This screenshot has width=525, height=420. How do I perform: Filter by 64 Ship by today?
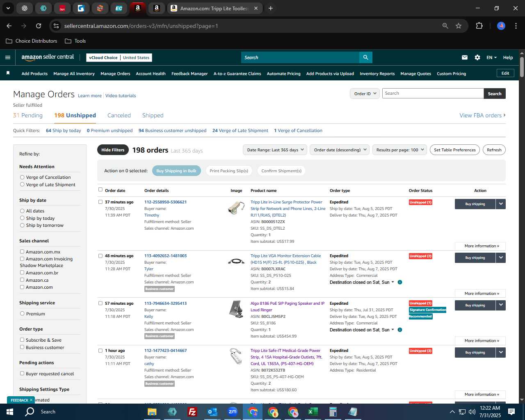(x=64, y=130)
